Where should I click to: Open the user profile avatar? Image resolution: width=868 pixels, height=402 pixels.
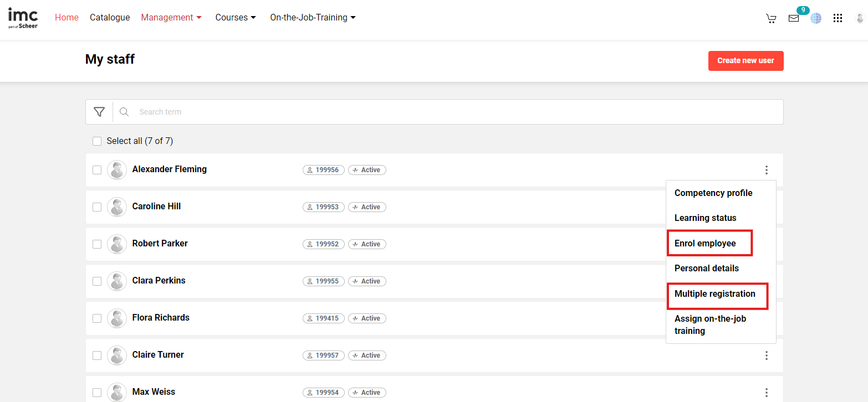pyautogui.click(x=860, y=18)
